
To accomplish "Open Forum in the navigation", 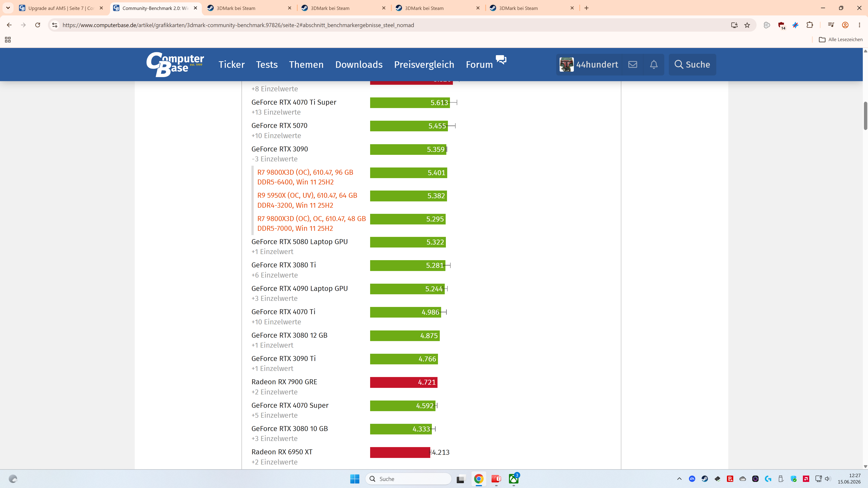I will coord(479,64).
